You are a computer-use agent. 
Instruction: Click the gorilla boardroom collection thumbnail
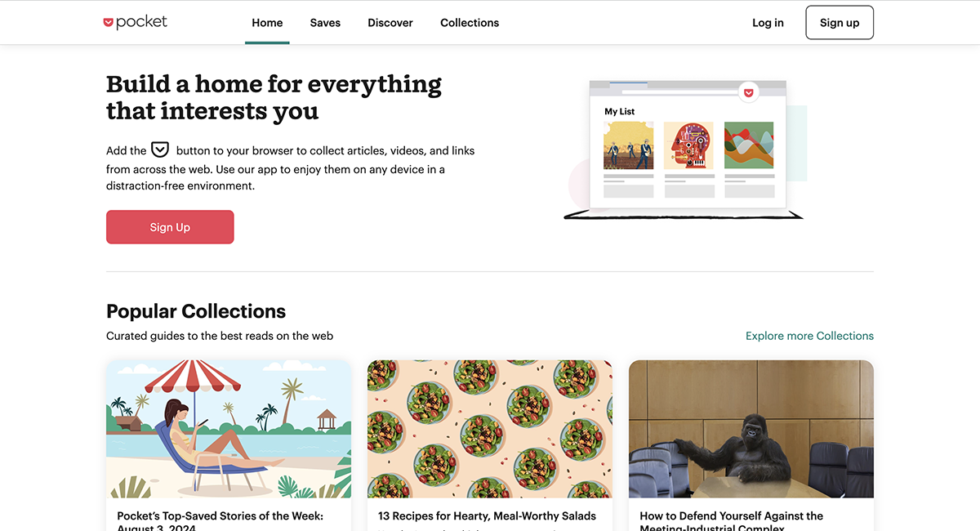[751, 429]
